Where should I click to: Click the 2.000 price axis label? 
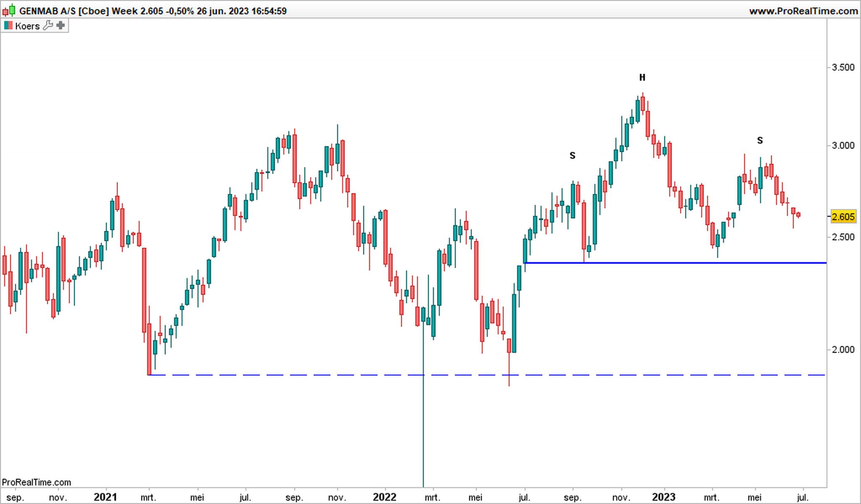pos(843,349)
